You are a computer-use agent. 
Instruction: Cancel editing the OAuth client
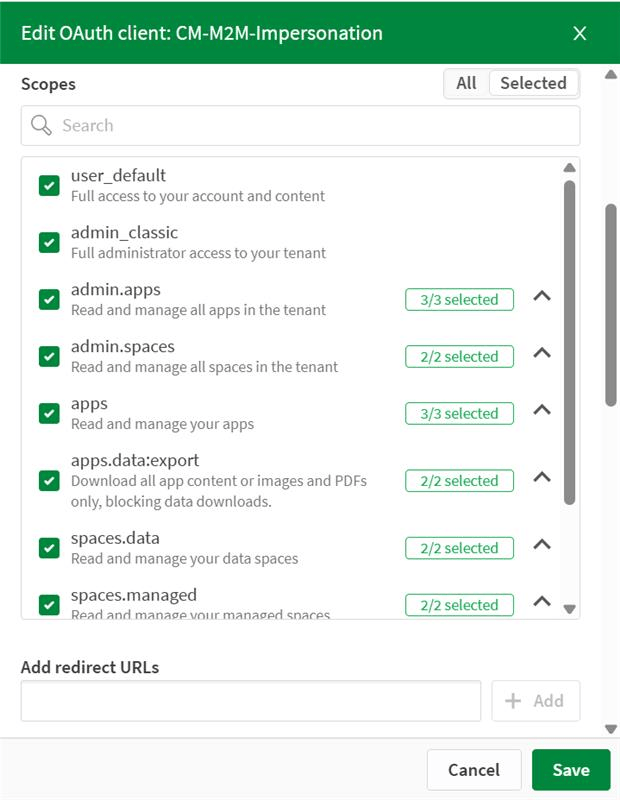(x=474, y=770)
